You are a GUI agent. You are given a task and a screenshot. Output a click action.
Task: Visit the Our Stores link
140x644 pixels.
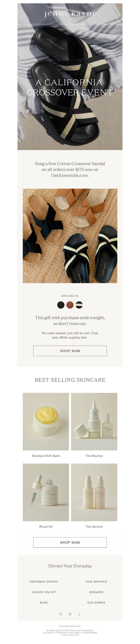[x=96, y=602]
